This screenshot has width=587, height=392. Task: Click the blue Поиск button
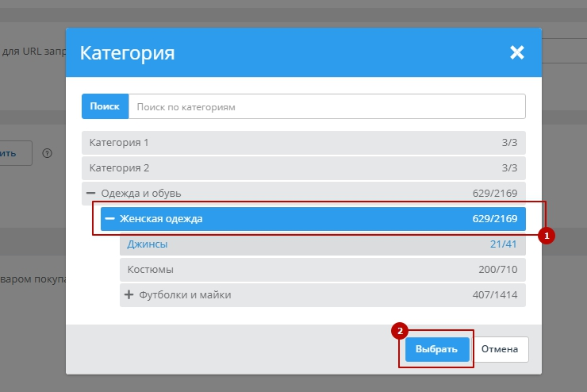pos(105,106)
